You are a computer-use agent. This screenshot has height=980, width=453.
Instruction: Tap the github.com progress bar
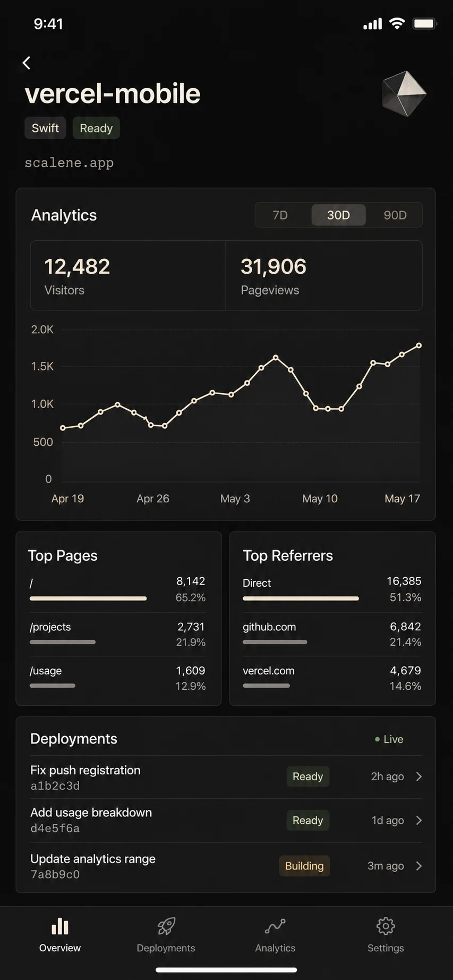pyautogui.click(x=275, y=642)
